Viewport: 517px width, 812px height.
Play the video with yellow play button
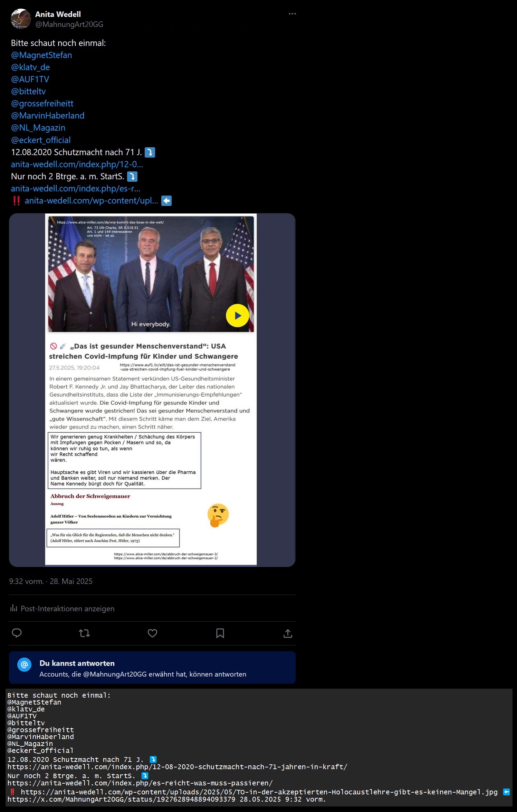point(237,315)
